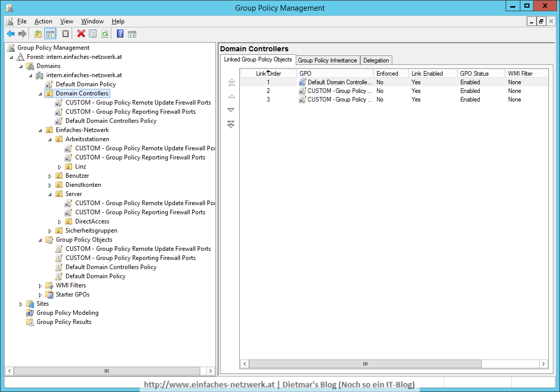Expand the DirectAccess OU
Viewport: 560px width, 392px height.
click(x=59, y=222)
